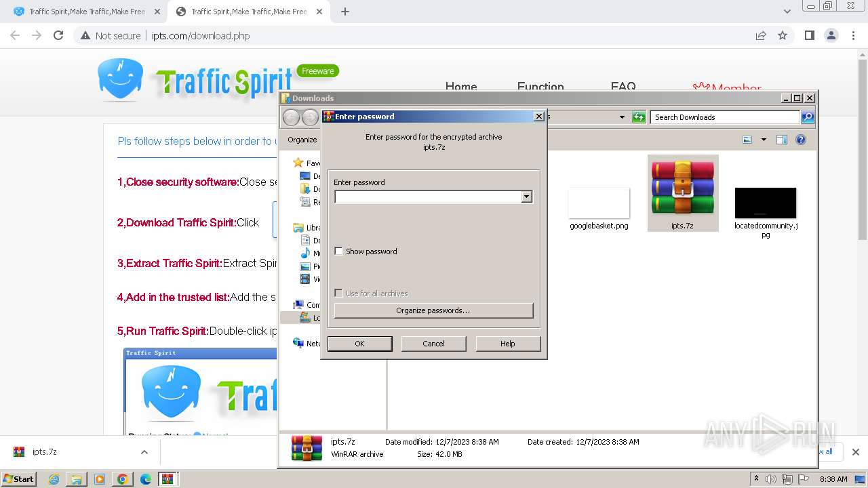Reload the browser page
Viewport: 868px width, 488px height.
coord(58,35)
